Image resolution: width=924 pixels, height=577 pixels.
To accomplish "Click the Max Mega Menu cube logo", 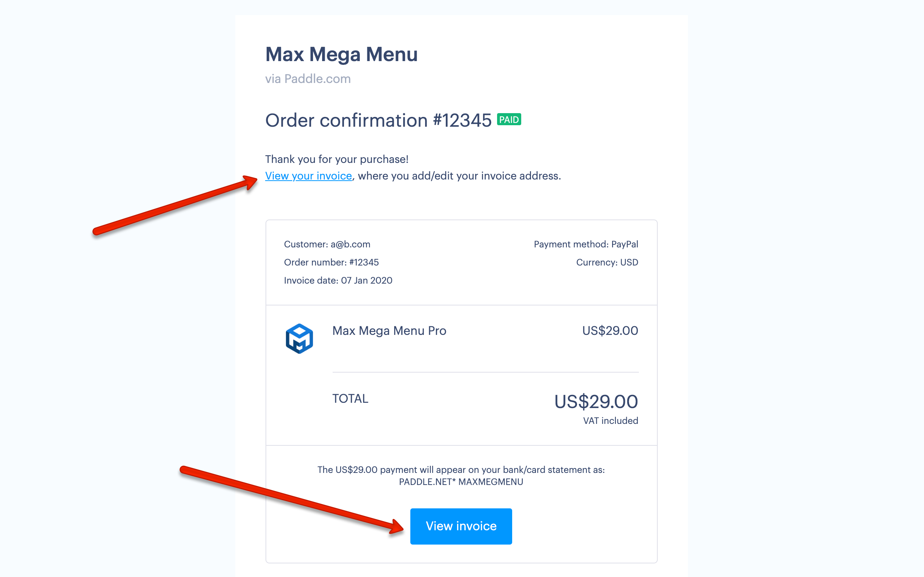I will [299, 339].
